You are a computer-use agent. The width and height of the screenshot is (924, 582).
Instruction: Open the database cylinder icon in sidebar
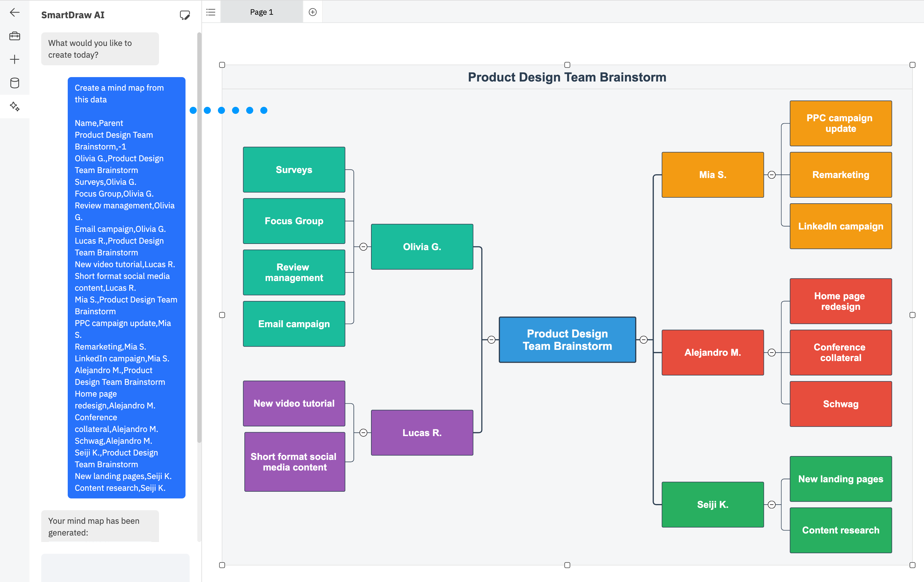click(15, 83)
